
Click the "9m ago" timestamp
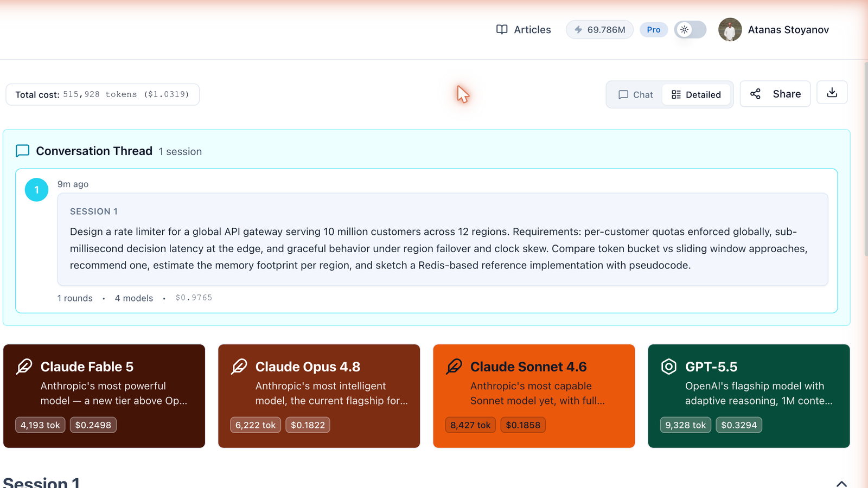[x=73, y=184]
